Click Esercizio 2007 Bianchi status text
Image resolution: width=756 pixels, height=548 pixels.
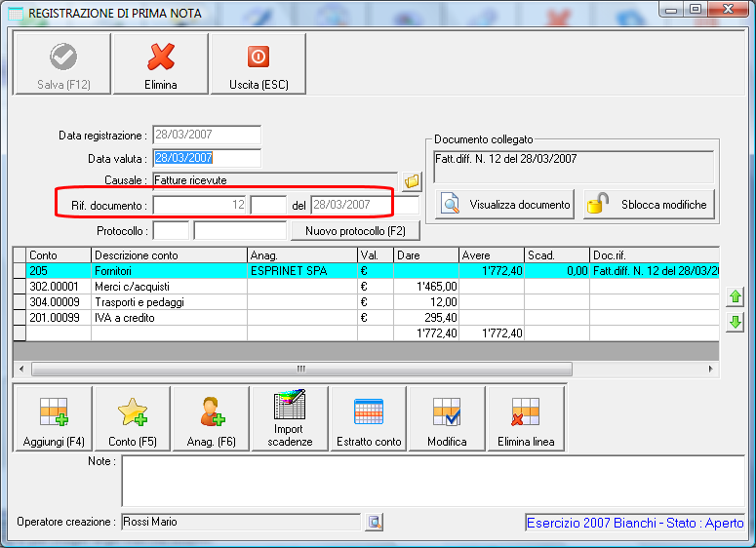tap(635, 523)
